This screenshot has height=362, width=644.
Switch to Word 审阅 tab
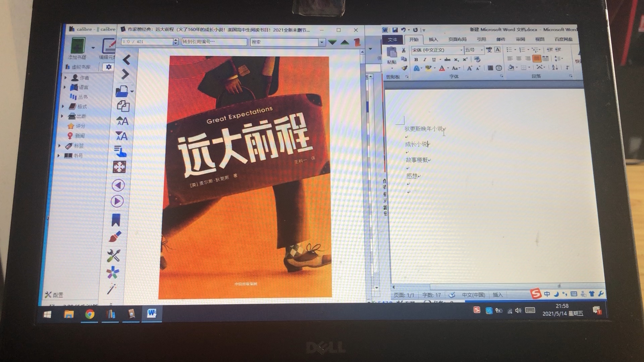(520, 40)
